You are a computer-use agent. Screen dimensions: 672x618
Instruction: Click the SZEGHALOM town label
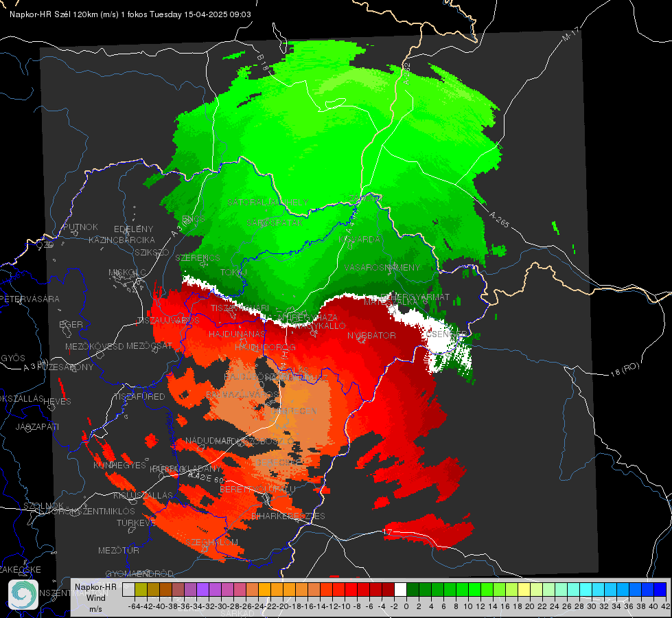[211, 542]
